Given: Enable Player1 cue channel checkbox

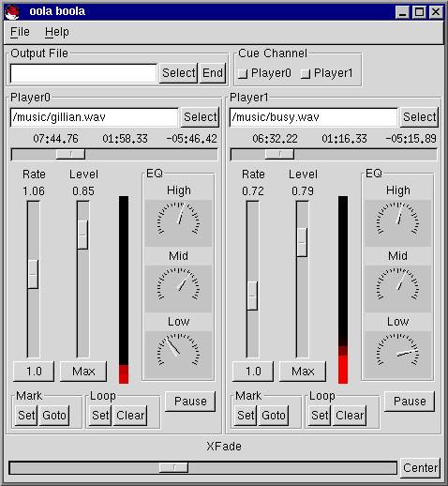Looking at the screenshot, I should coord(306,74).
